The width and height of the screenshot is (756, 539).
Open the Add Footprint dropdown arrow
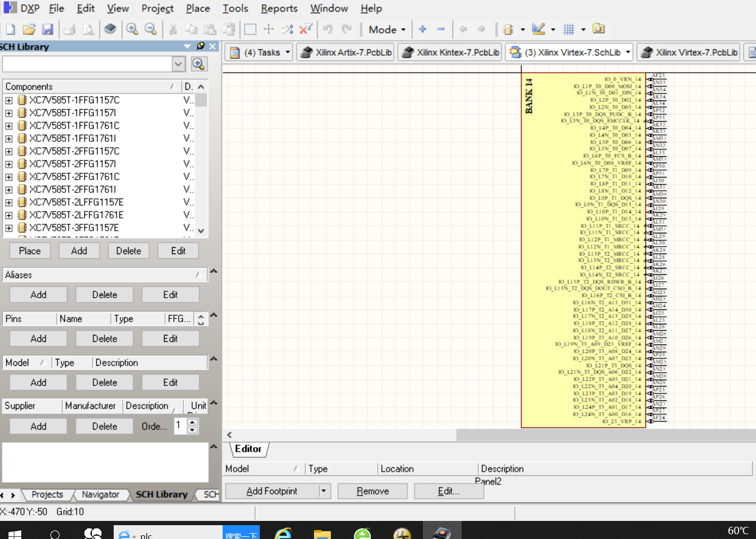[x=323, y=491]
